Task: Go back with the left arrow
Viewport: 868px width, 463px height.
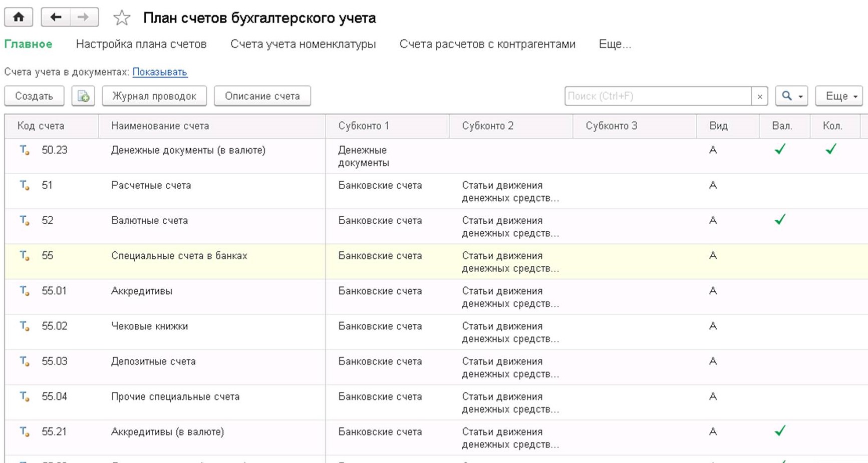Action: coord(55,18)
